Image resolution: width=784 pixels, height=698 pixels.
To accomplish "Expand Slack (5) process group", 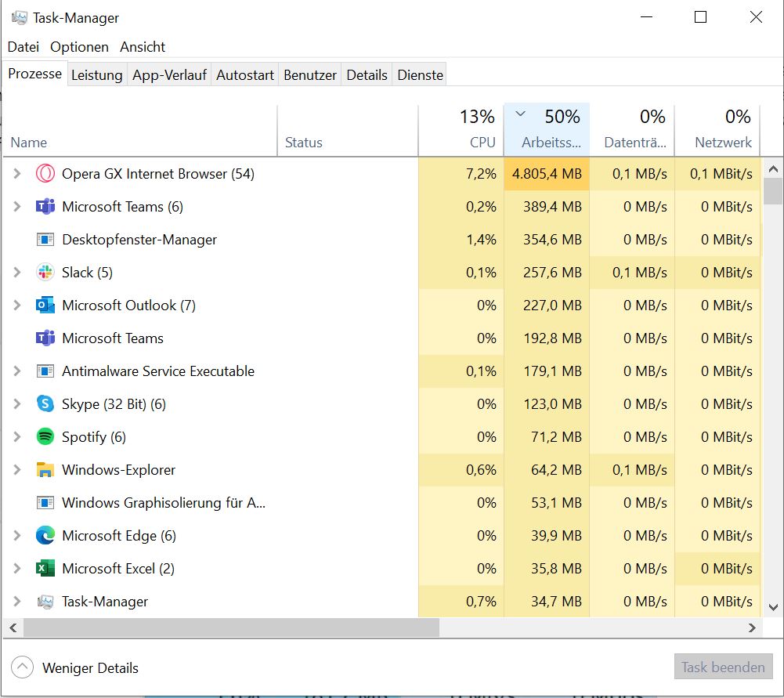I will point(17,273).
